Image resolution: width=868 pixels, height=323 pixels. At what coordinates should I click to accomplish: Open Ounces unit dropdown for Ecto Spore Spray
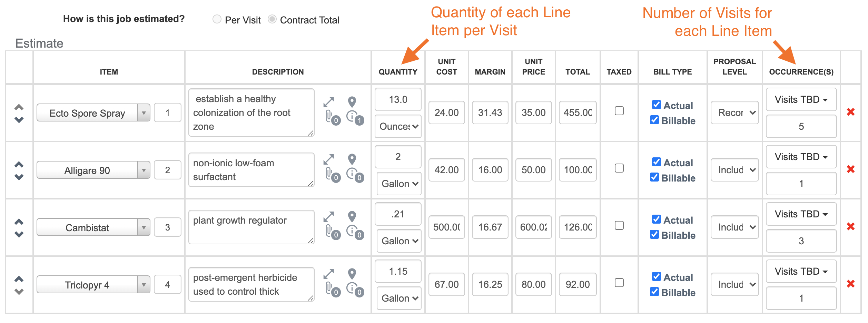[x=398, y=126]
